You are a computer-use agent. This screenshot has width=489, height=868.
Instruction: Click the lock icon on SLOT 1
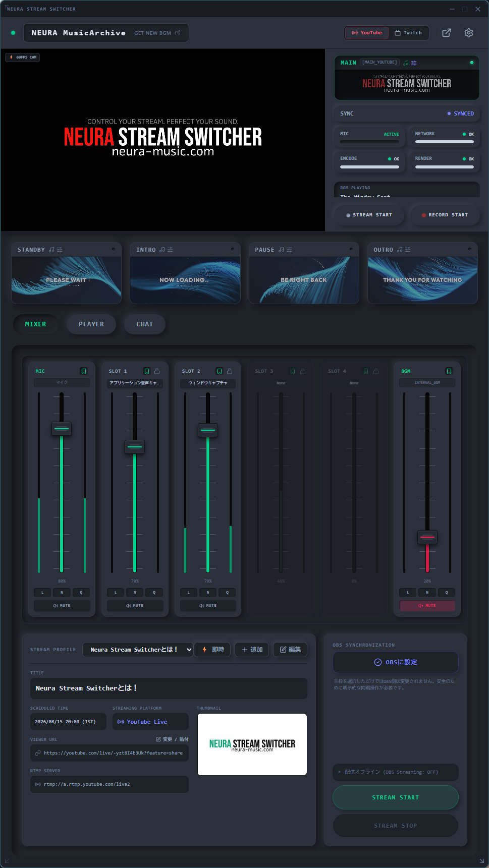[x=157, y=371]
